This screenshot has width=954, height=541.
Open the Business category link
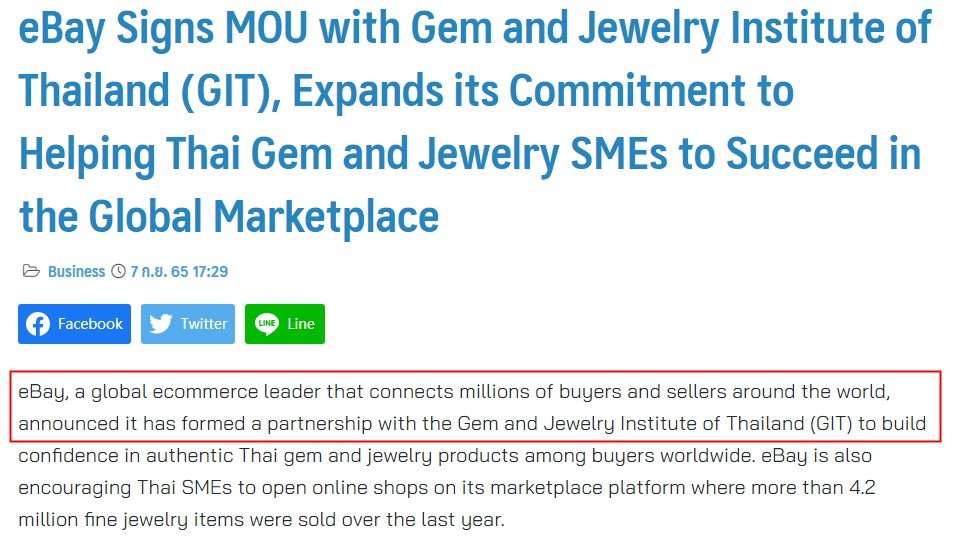tap(76, 271)
